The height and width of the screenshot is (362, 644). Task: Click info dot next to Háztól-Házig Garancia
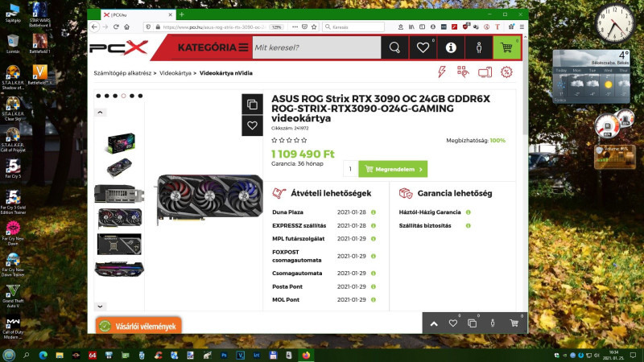pos(469,212)
